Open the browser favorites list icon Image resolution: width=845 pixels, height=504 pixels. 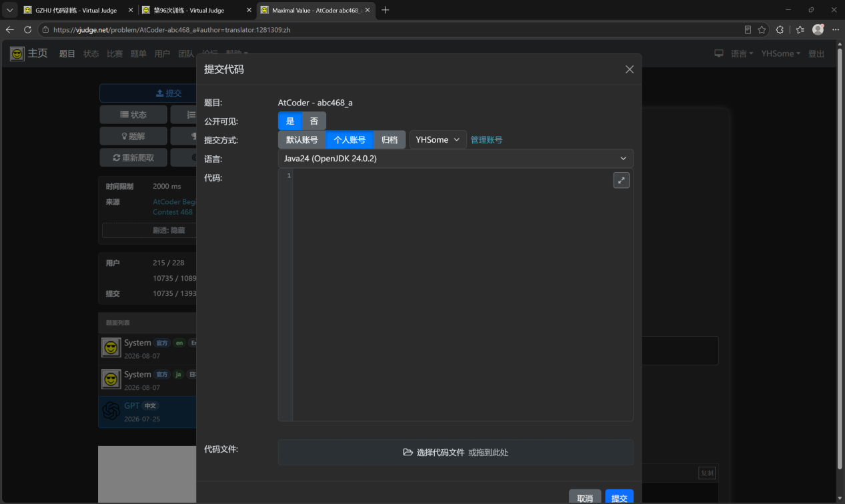click(x=800, y=29)
